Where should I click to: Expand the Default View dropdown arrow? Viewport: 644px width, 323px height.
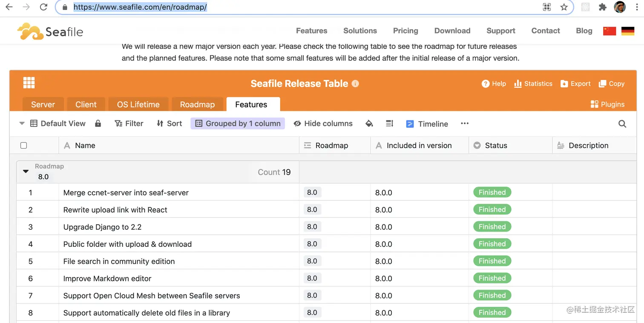click(x=22, y=123)
